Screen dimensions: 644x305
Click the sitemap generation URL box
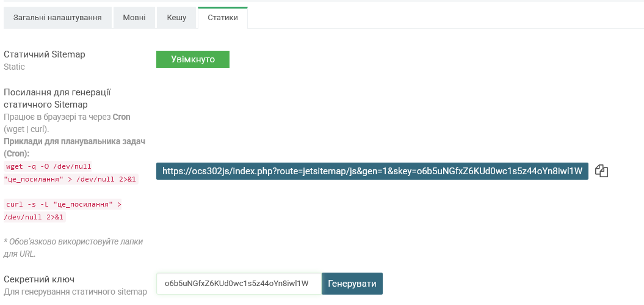coord(372,171)
